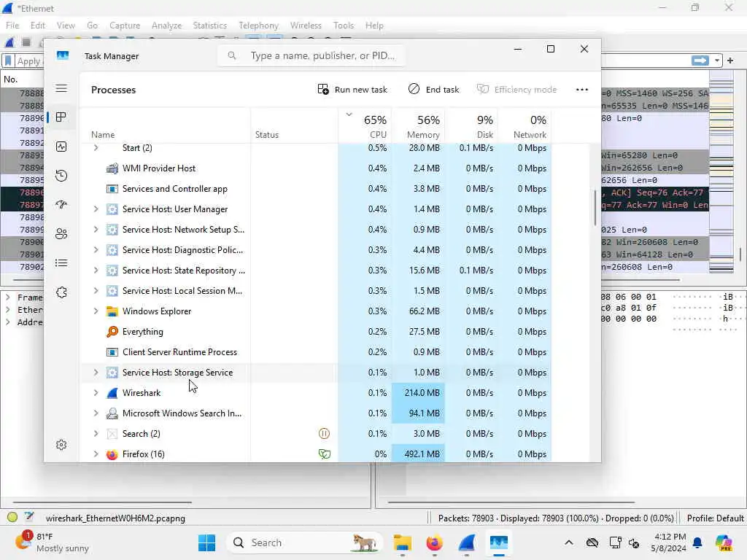Click WMI Provider Host icon
747x560 pixels.
pos(112,168)
